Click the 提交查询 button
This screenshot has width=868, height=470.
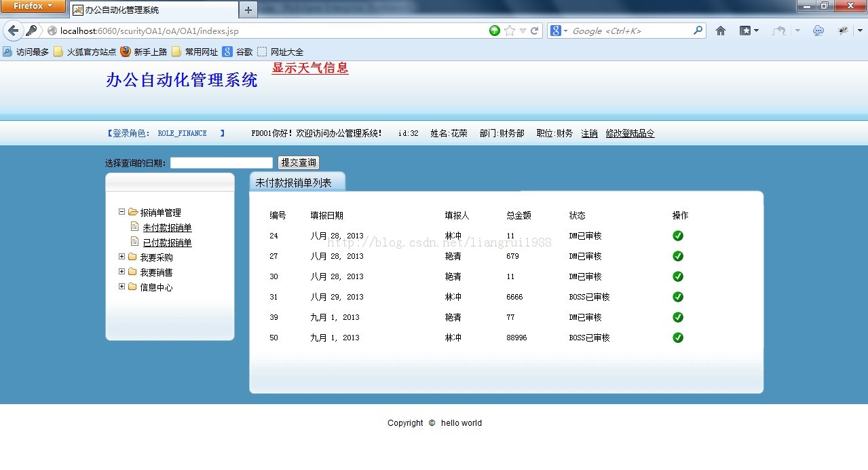[x=298, y=162]
